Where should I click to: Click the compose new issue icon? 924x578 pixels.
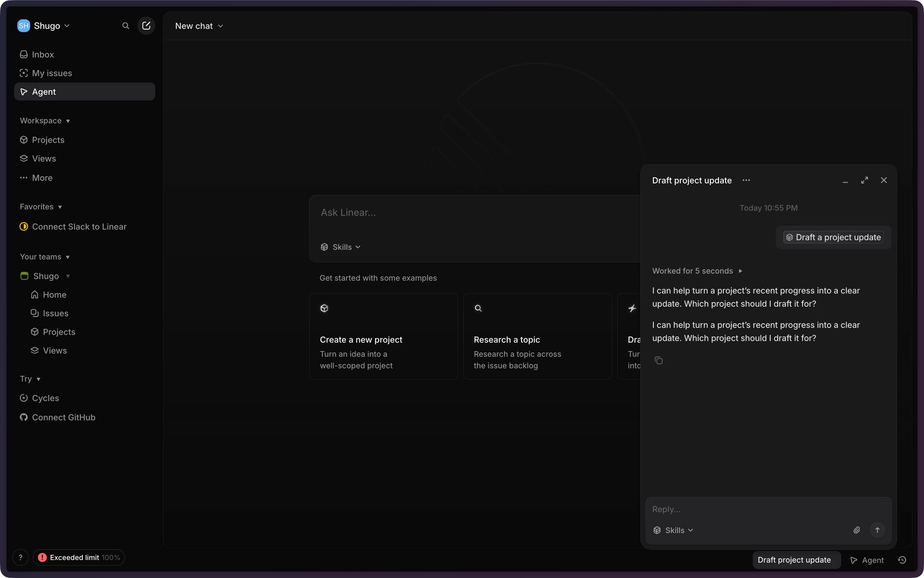pyautogui.click(x=146, y=26)
